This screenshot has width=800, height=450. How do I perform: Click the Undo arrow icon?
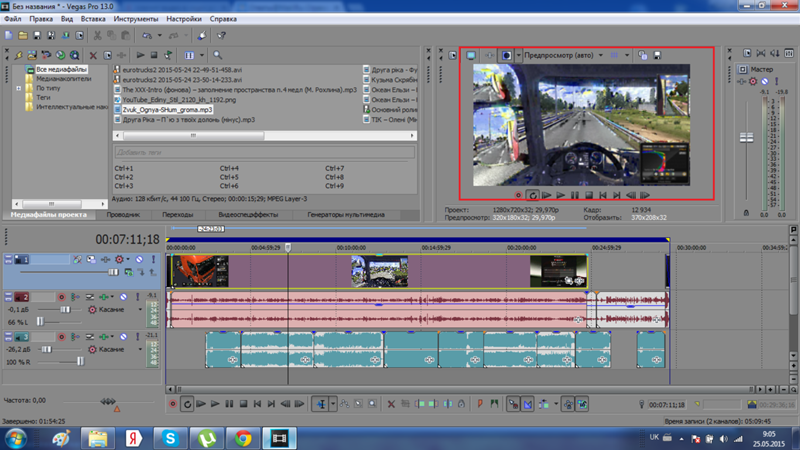147,36
